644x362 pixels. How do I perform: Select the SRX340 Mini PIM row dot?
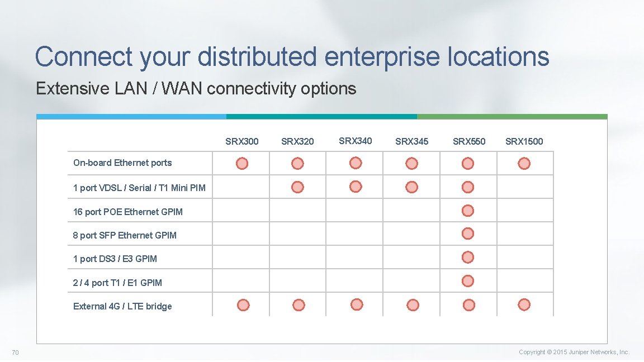point(356,187)
